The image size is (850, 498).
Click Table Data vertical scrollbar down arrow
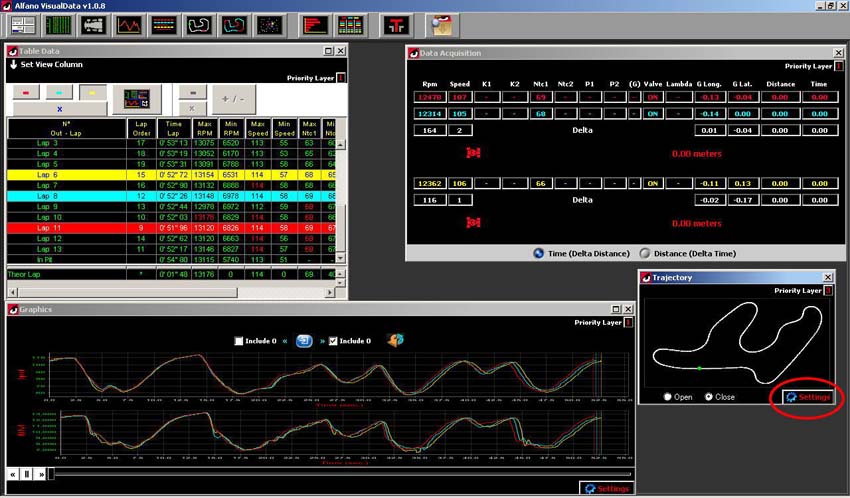coord(340,258)
